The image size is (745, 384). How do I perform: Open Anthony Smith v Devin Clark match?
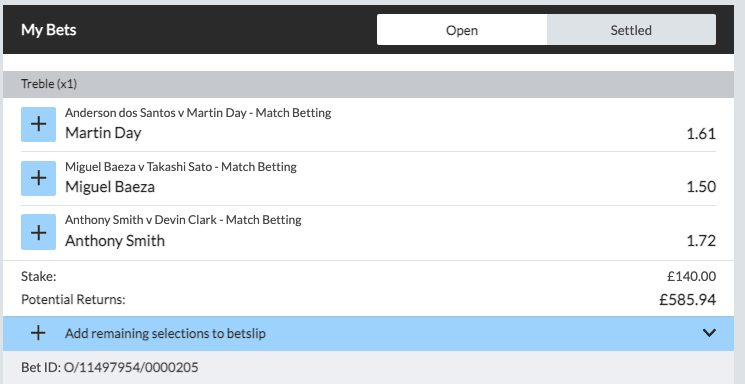[183, 220]
